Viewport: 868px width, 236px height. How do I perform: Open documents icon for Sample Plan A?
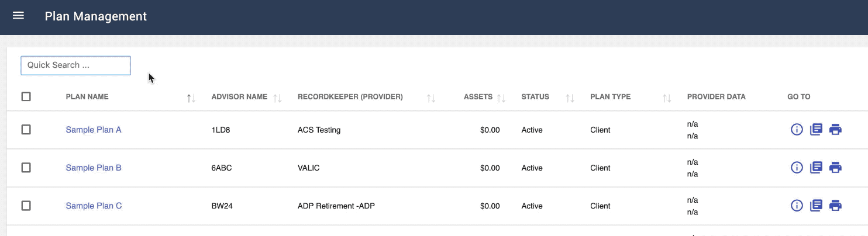pyautogui.click(x=816, y=130)
